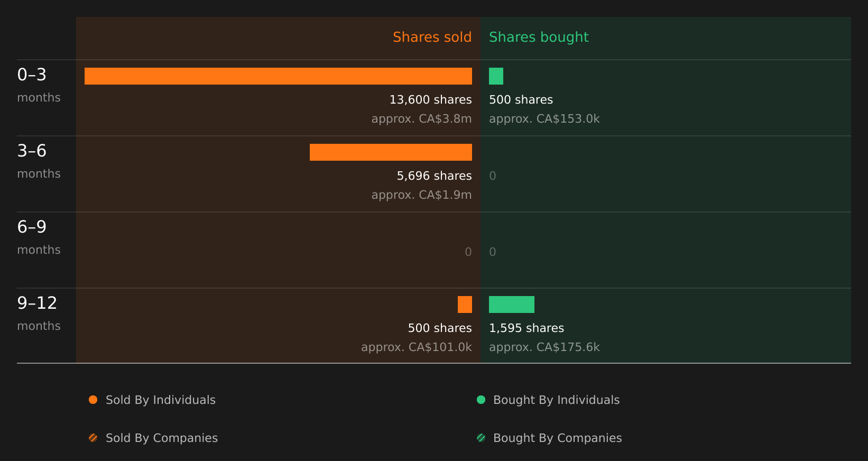Click the orange Sold By Individuals legend dot
Viewport: 868px width, 461px height.
[93, 400]
